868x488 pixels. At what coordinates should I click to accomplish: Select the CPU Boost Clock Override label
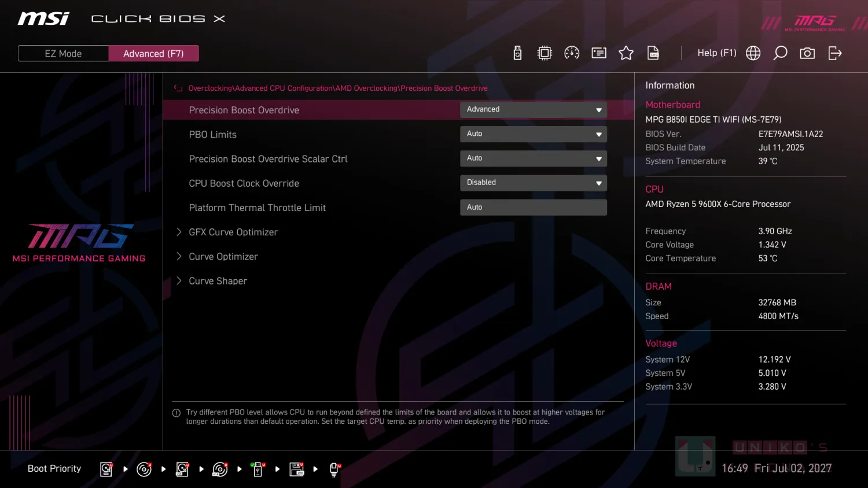[x=244, y=183]
